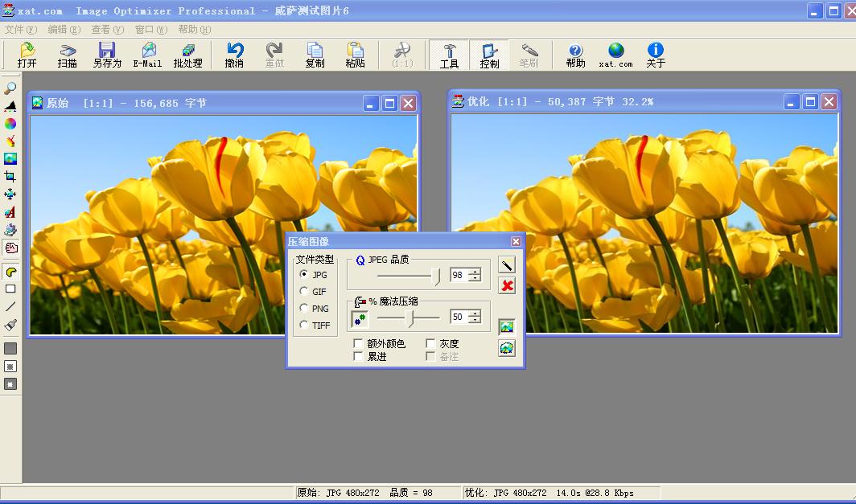Click the 粘贴 (Paste) toolbar icon
This screenshot has width=856, height=504.
[356, 55]
